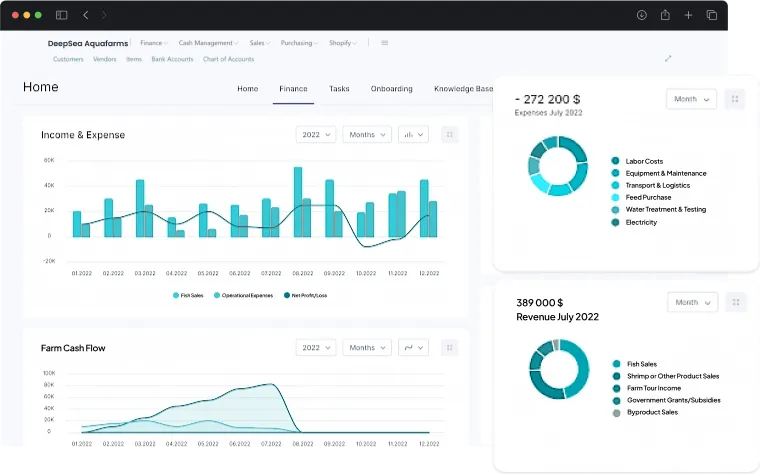Open the Items link
The image size is (760, 474).
click(134, 59)
